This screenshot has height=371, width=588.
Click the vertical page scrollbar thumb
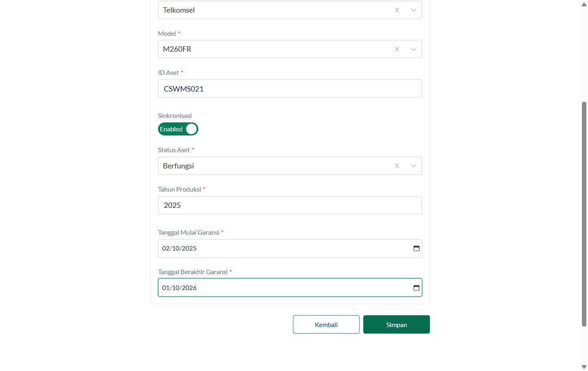click(584, 214)
